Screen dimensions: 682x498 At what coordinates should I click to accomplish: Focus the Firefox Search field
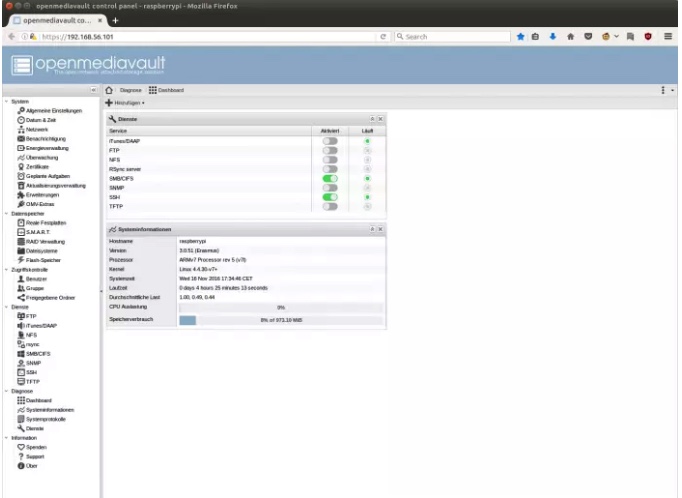[452, 37]
